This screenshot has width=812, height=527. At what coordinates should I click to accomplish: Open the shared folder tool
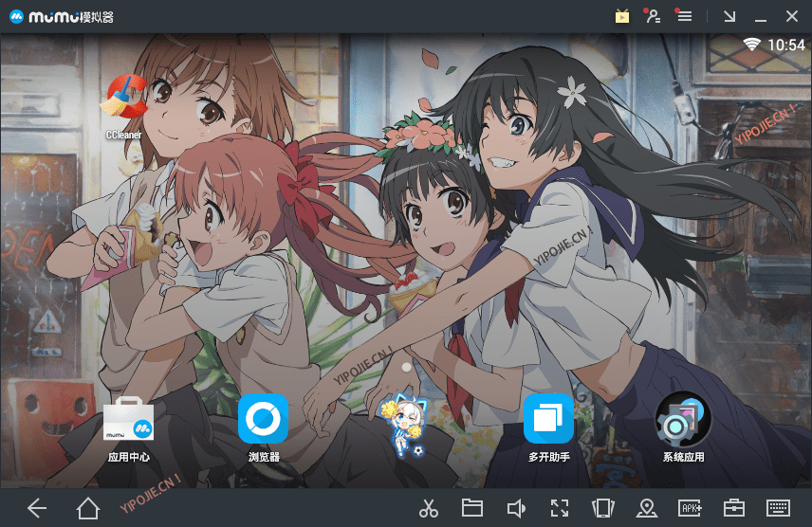(472, 508)
